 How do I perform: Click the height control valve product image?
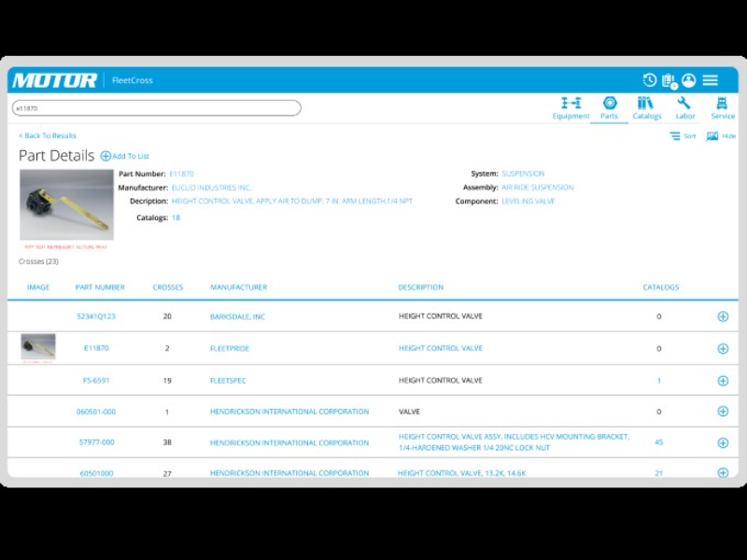click(x=66, y=204)
